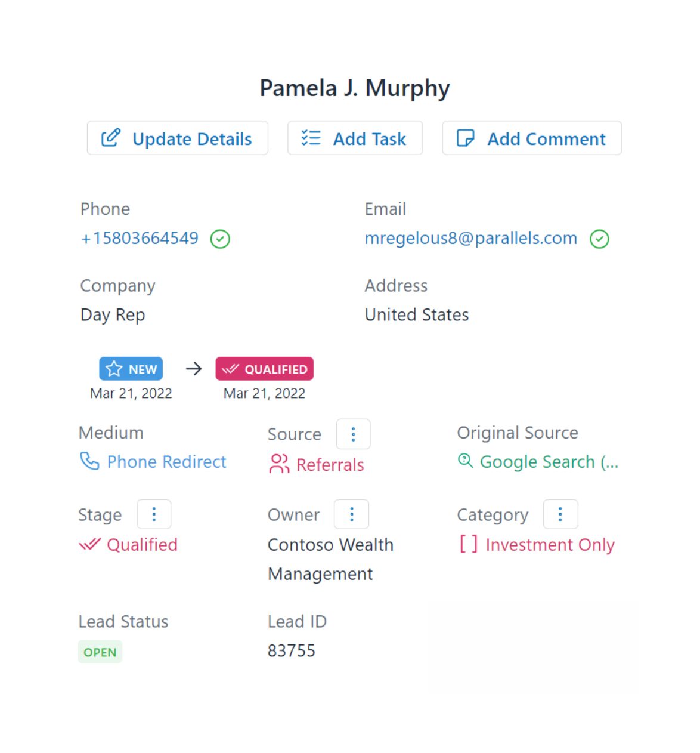Click the phone verified checkmark icon
The height and width of the screenshot is (753, 700).
tap(220, 239)
